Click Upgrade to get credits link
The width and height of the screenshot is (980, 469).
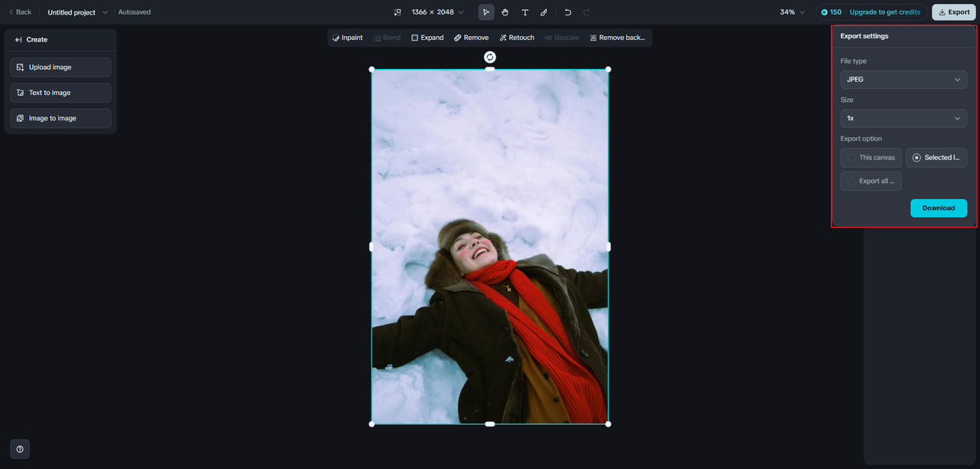click(885, 12)
